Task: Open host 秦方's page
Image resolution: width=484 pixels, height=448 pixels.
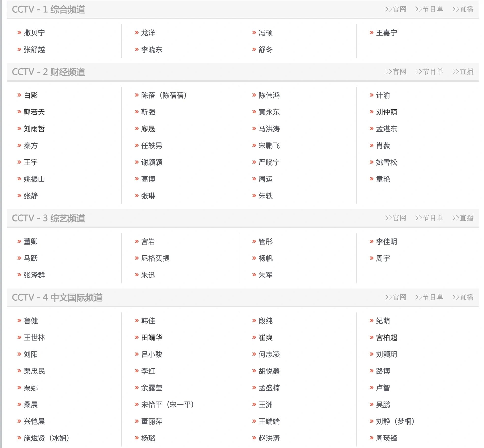Action: coord(31,146)
